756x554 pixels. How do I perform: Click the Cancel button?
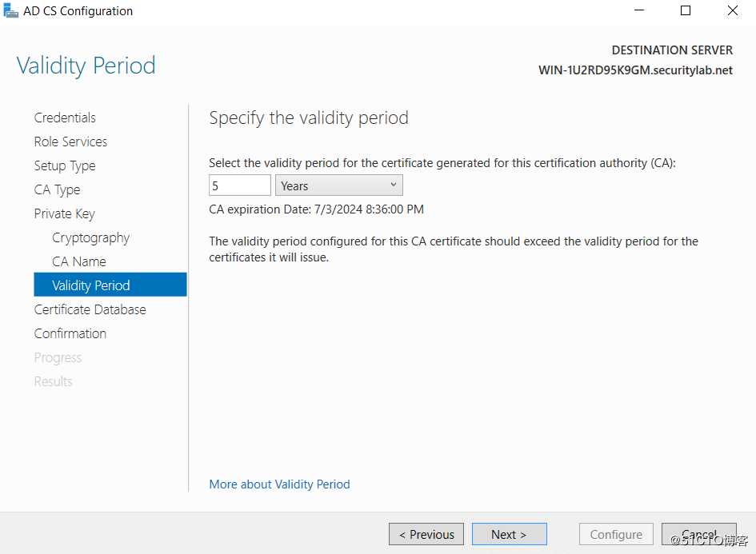pos(698,534)
